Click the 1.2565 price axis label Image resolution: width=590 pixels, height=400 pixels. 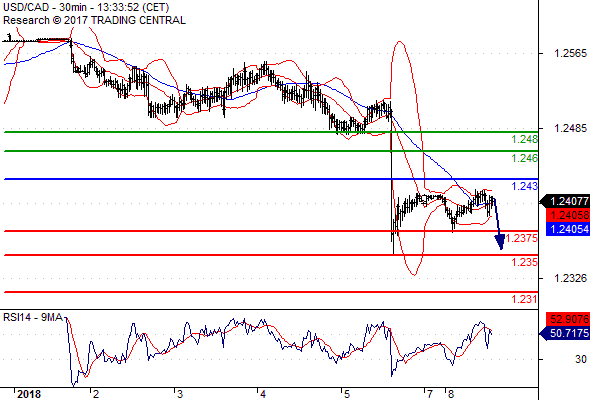570,53
